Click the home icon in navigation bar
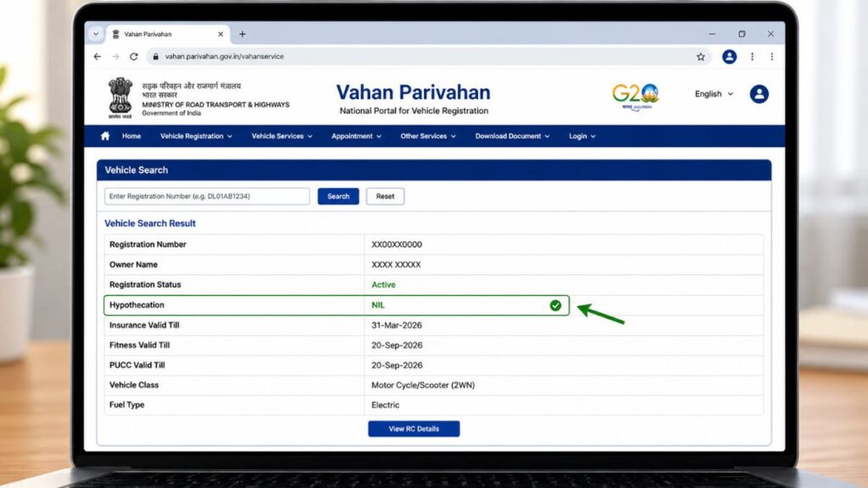 tap(105, 136)
